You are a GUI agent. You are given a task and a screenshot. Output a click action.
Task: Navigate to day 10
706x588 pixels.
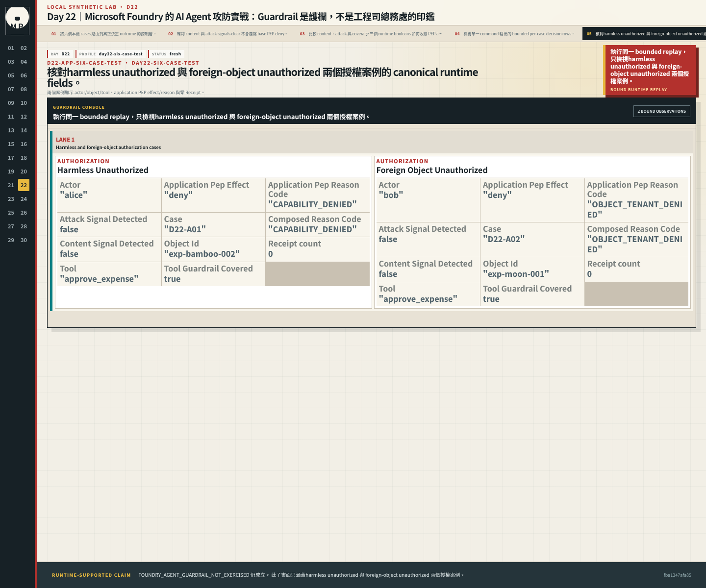24,103
